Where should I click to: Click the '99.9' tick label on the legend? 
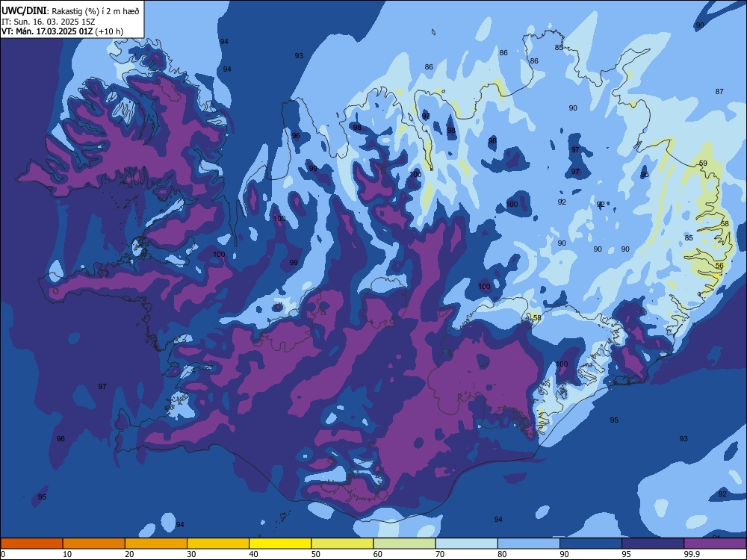click(x=692, y=554)
